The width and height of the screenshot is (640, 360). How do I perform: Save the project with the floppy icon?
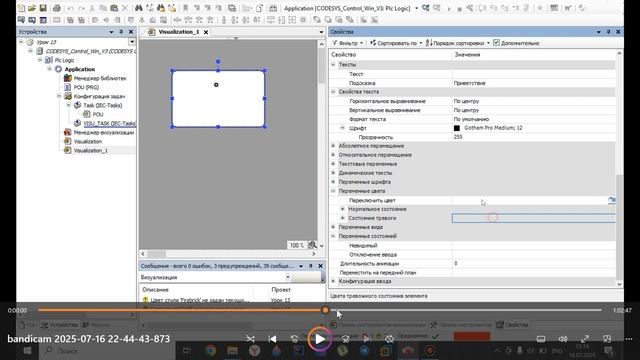43,8
